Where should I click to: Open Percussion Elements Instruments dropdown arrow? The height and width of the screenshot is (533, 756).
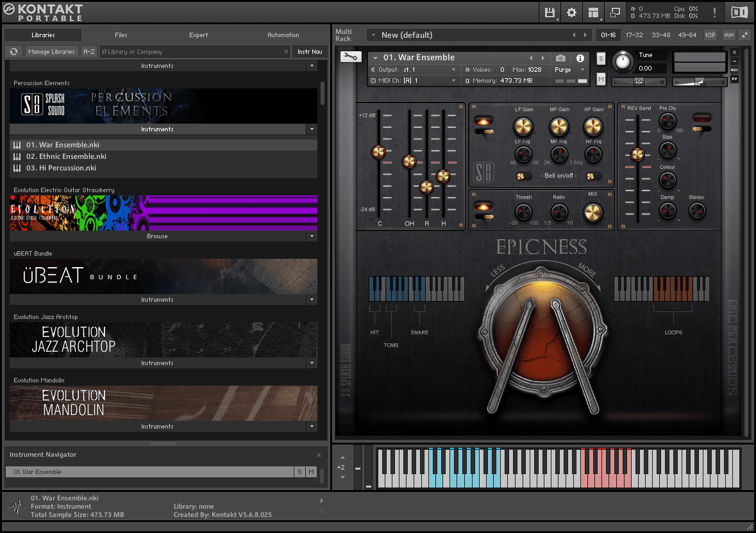tap(312, 129)
